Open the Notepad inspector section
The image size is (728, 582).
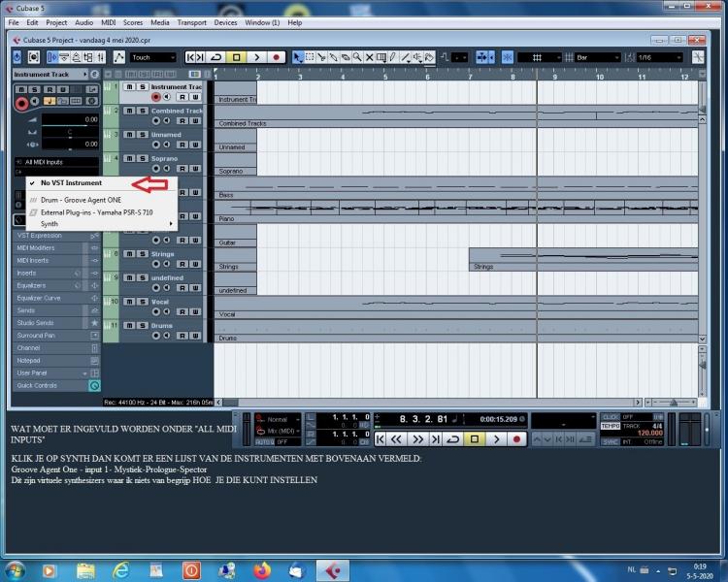point(56,361)
